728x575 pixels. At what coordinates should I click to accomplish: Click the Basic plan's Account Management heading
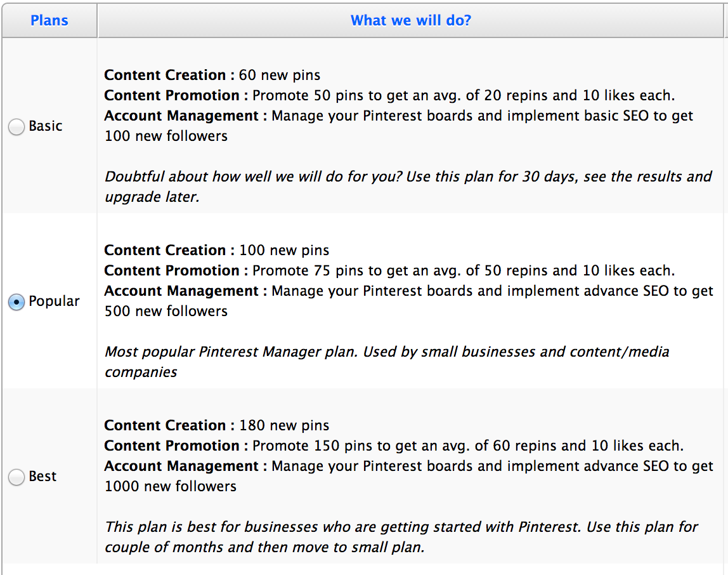(181, 116)
